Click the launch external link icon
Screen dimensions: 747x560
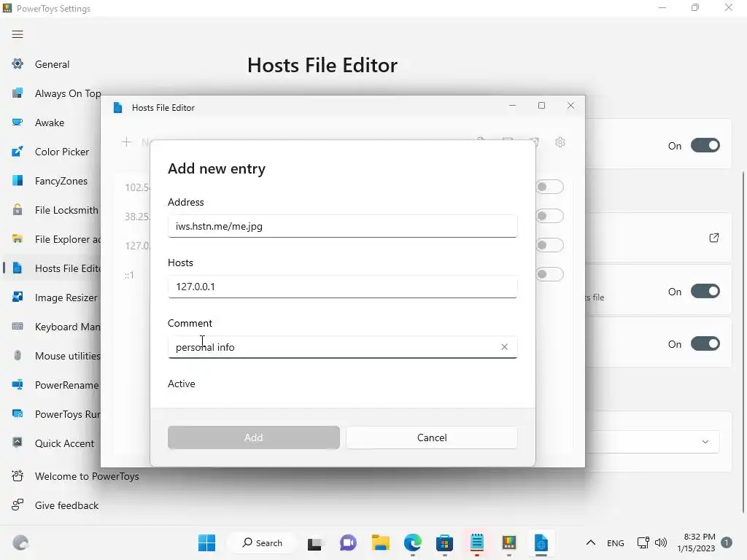pyautogui.click(x=713, y=238)
